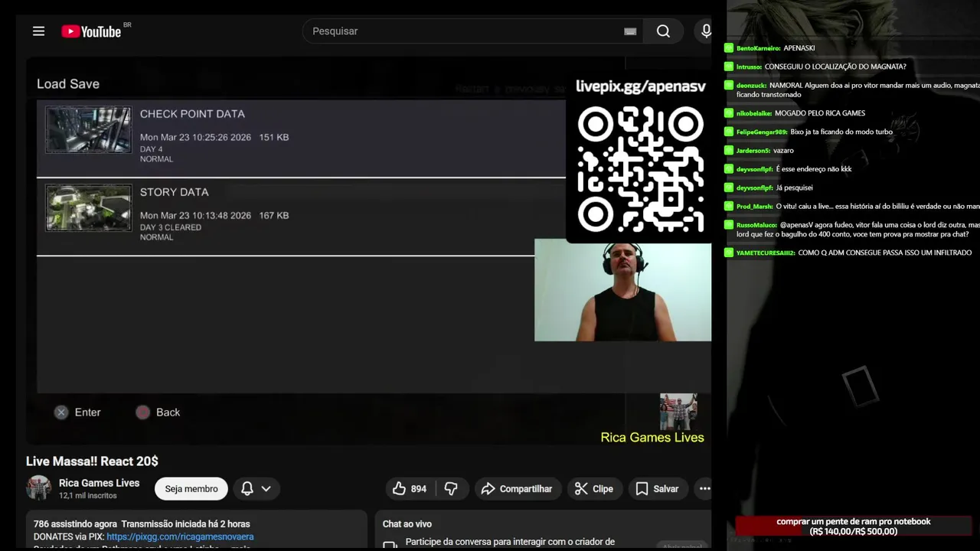
Task: Choose the STORY DATA title
Action: (x=174, y=192)
